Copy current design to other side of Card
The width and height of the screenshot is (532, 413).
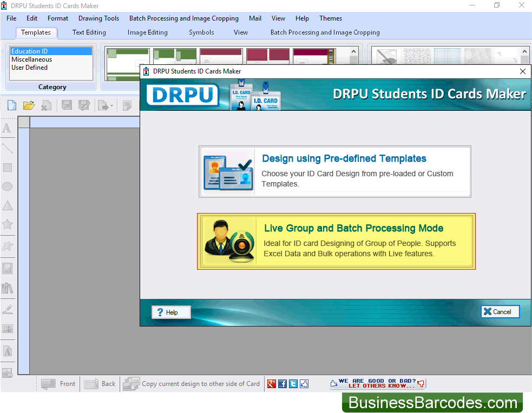(191, 384)
